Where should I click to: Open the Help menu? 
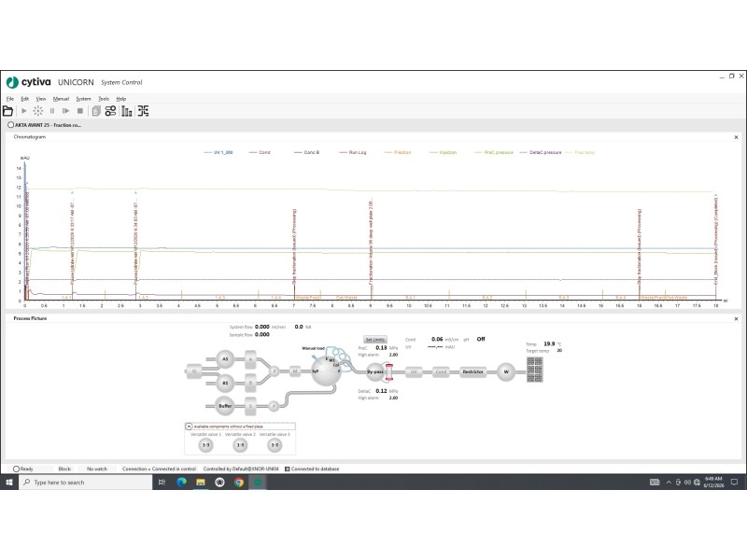[x=121, y=99]
